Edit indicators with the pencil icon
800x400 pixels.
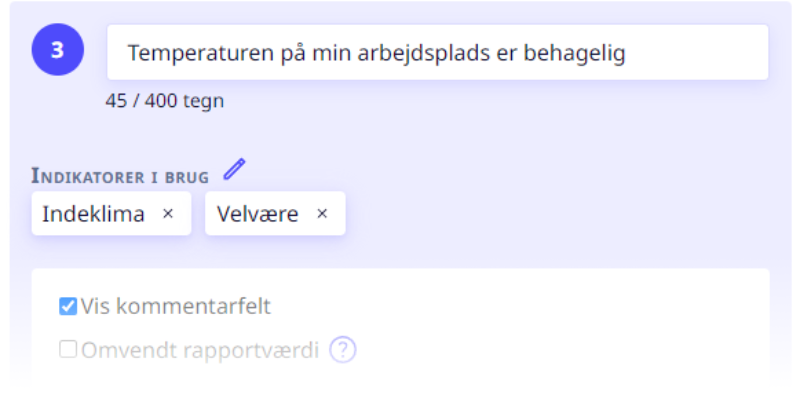[x=234, y=169]
